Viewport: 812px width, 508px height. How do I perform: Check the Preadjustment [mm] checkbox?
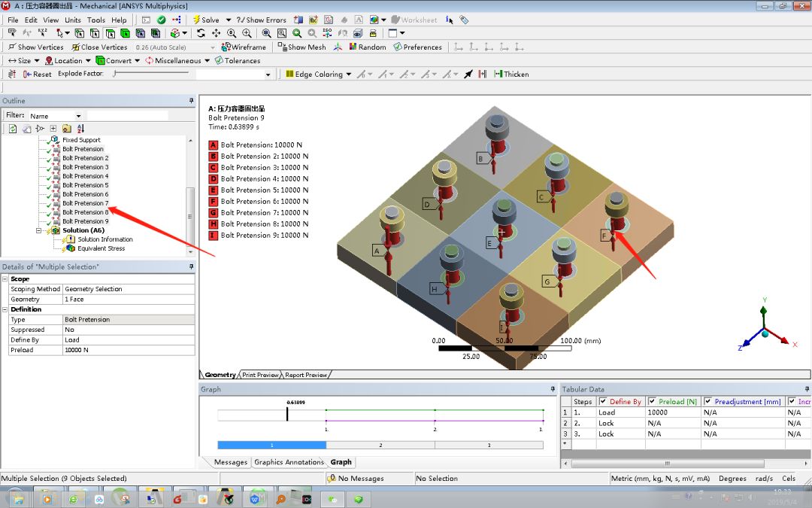[707, 401]
